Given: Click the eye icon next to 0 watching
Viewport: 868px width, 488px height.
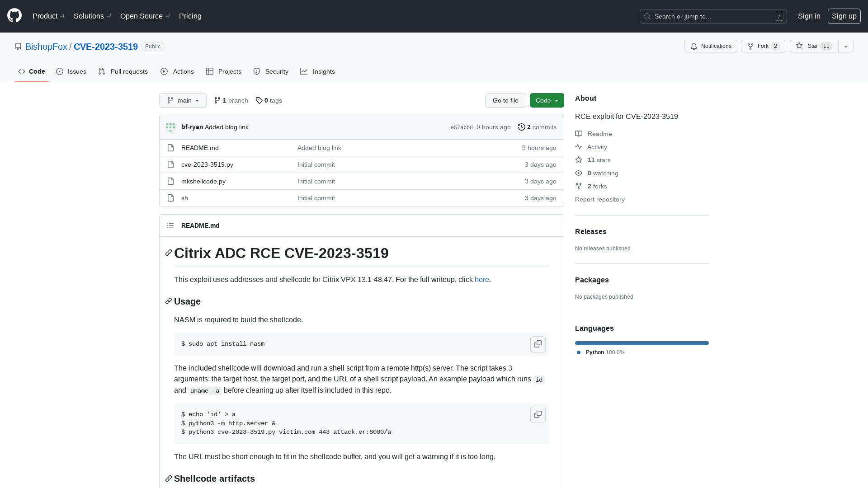Looking at the screenshot, I should coord(579,173).
